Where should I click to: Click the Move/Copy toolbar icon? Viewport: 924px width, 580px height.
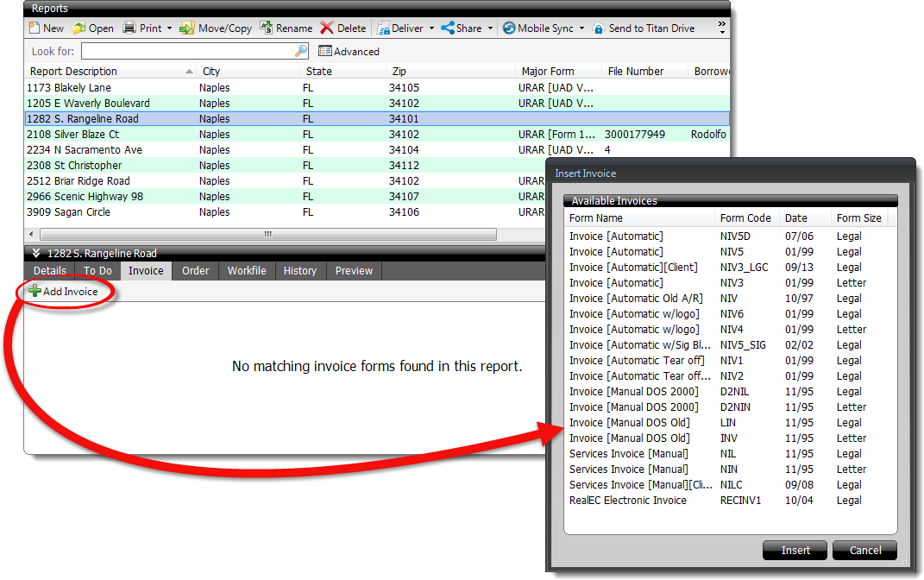tap(186, 28)
